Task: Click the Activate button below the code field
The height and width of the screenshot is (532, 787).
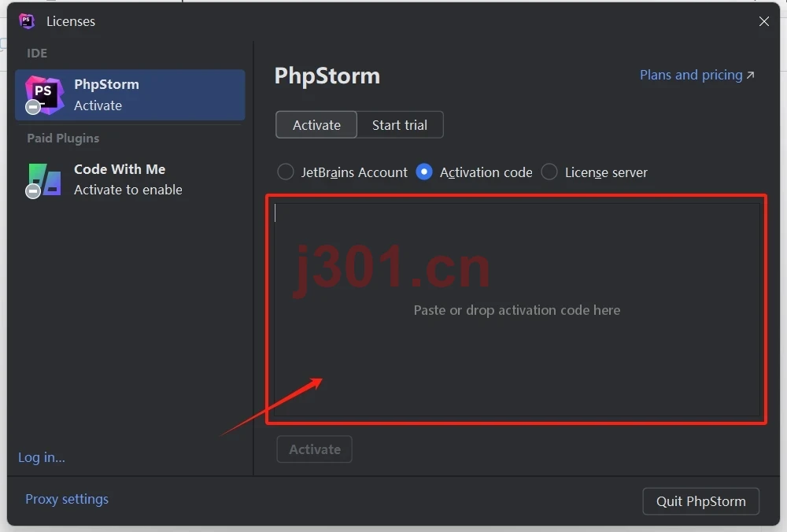Action: [315, 449]
